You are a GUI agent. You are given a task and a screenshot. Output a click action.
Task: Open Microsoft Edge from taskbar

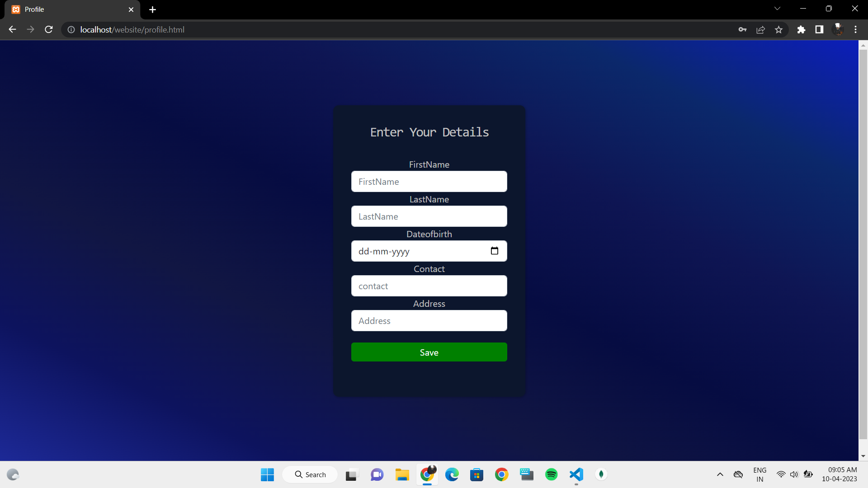pyautogui.click(x=452, y=474)
